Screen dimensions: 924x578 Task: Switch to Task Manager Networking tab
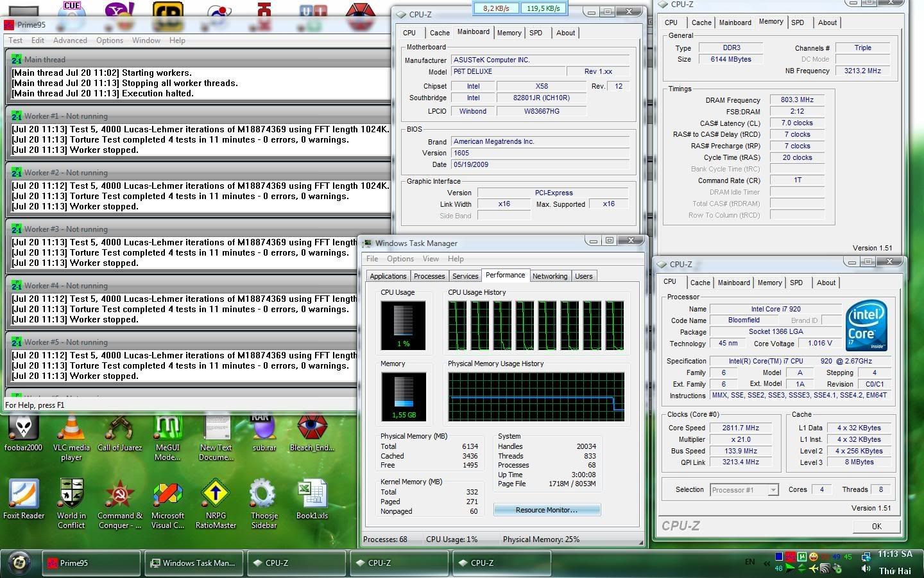[550, 276]
